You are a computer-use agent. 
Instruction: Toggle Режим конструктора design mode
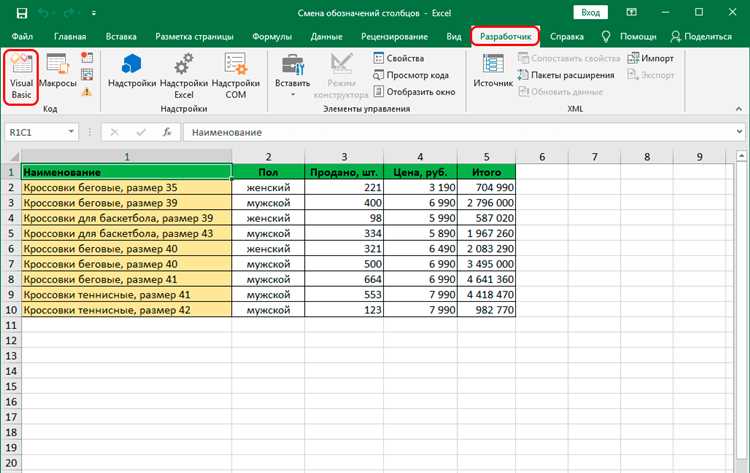tap(341, 77)
